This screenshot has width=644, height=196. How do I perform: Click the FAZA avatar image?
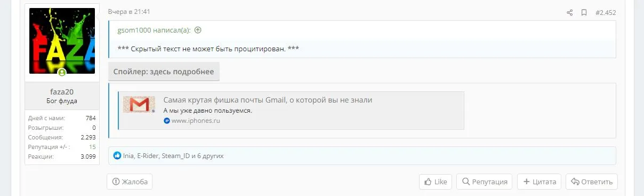click(x=62, y=41)
